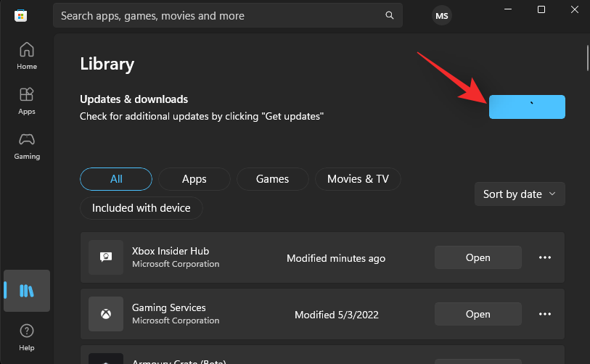The height and width of the screenshot is (364, 590).
Task: Select the Library icon in sidebar
Action: coord(27,291)
